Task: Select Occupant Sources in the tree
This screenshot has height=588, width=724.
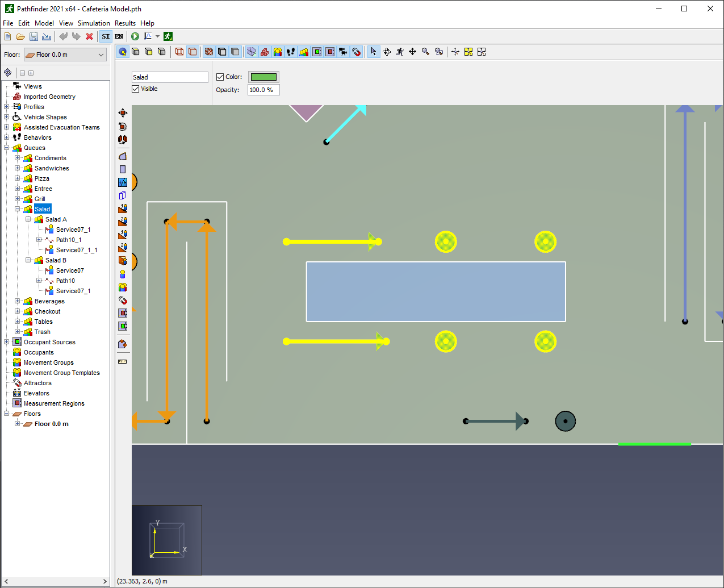Action: pyautogui.click(x=49, y=342)
